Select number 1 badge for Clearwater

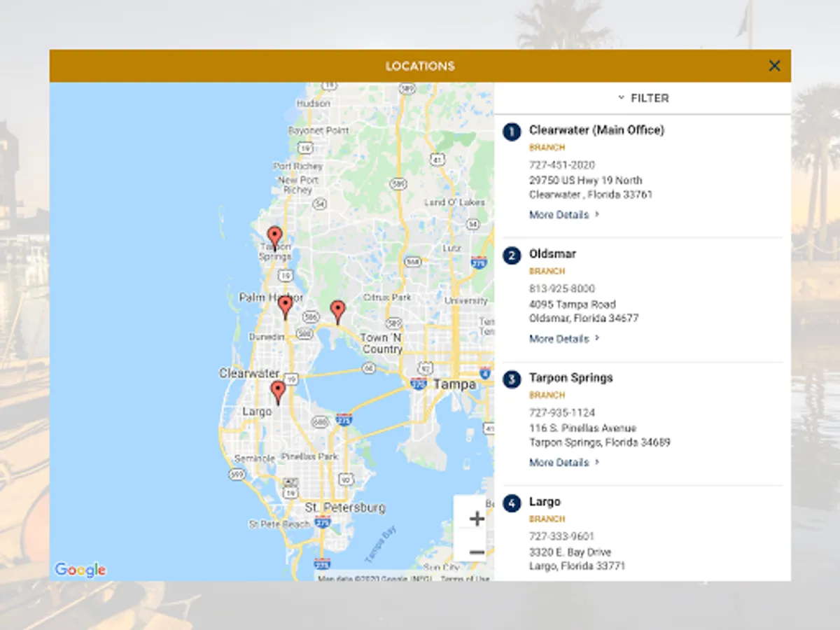pyautogui.click(x=512, y=132)
